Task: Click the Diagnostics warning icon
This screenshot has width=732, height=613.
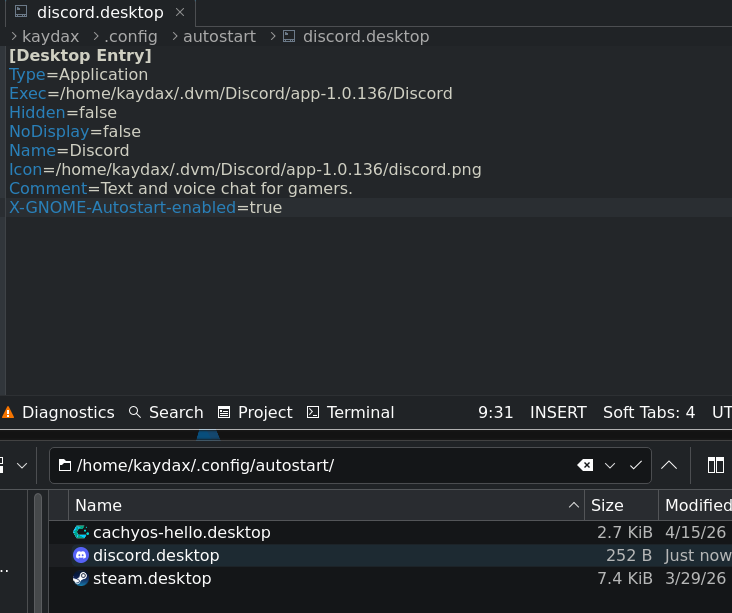Action: pyautogui.click(x=8, y=412)
